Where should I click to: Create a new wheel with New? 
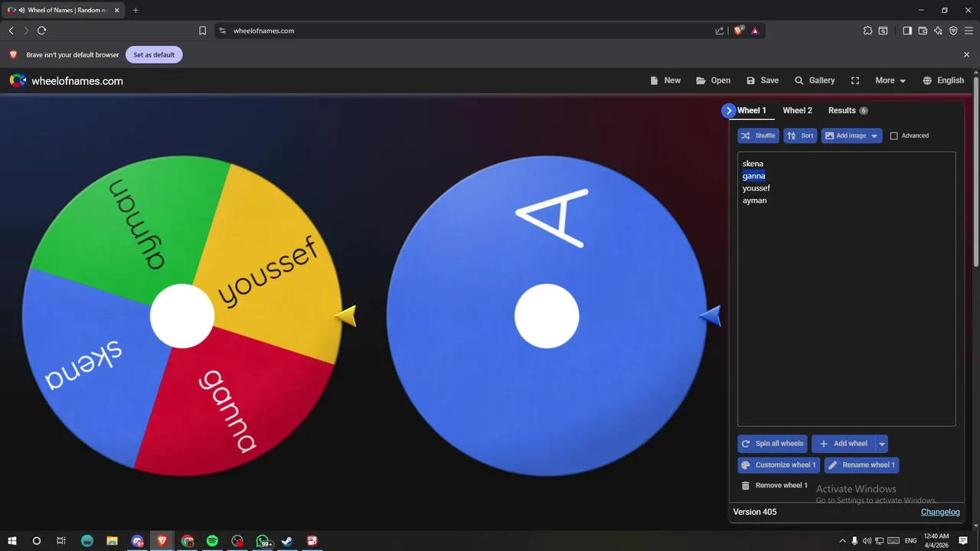tap(665, 80)
